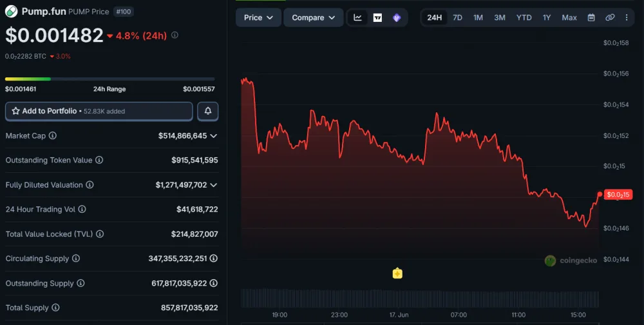Select the 7D time range tab
The width and height of the screenshot is (644, 325).
tap(457, 17)
